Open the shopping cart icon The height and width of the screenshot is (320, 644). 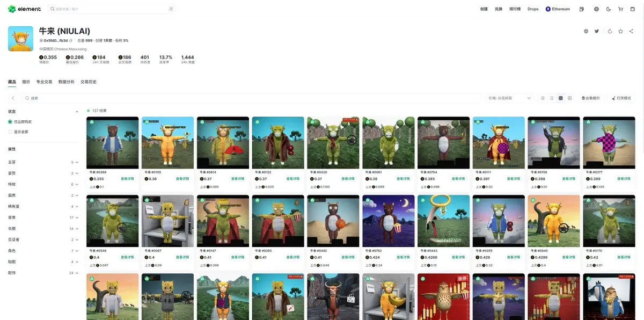point(621,9)
